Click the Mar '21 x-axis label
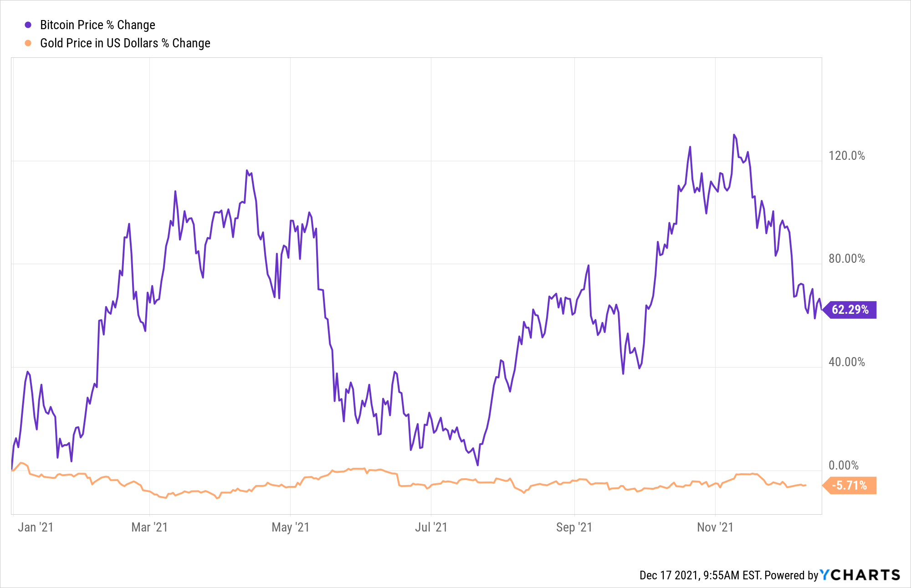Screen dimensions: 911x588 tap(149, 527)
